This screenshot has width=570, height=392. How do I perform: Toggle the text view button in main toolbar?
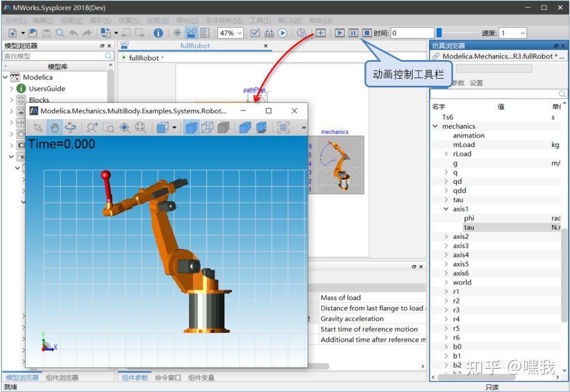pyautogui.click(x=205, y=33)
